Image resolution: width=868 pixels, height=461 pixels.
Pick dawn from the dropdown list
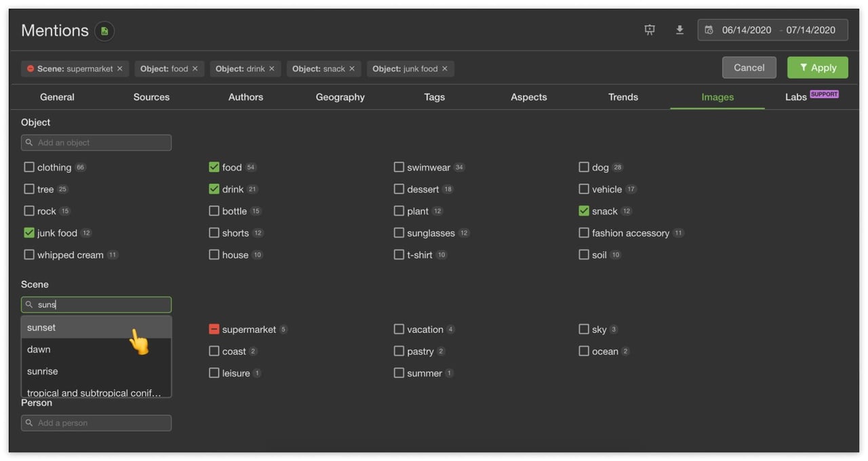pos(39,349)
